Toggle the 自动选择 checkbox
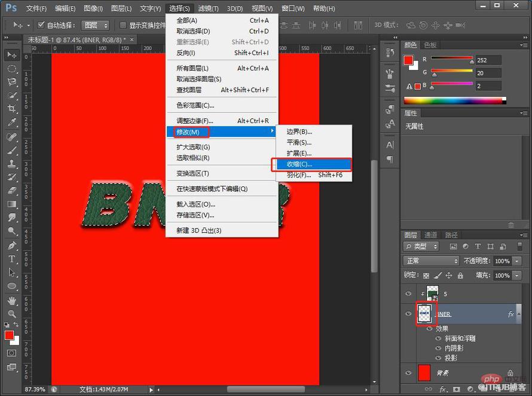532x396 pixels. coord(41,25)
